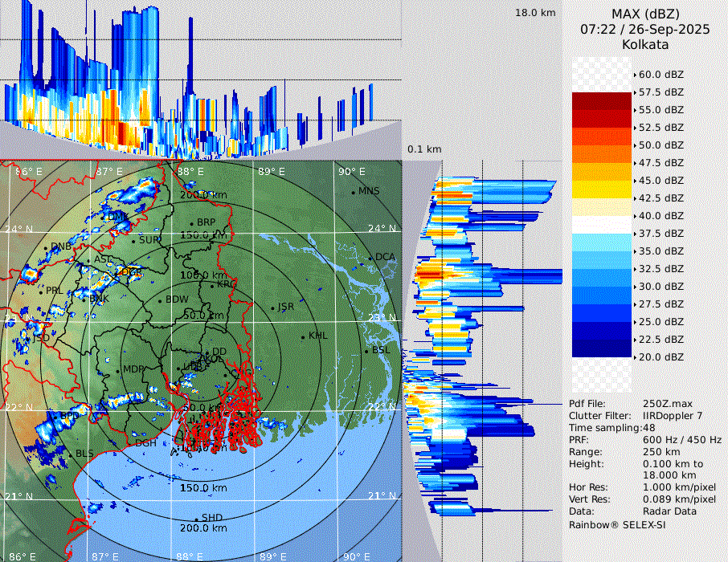Viewport: 728px width, 562px height.
Task: Click the arrow marker beside 60.0 dBZ
Action: pos(636,75)
